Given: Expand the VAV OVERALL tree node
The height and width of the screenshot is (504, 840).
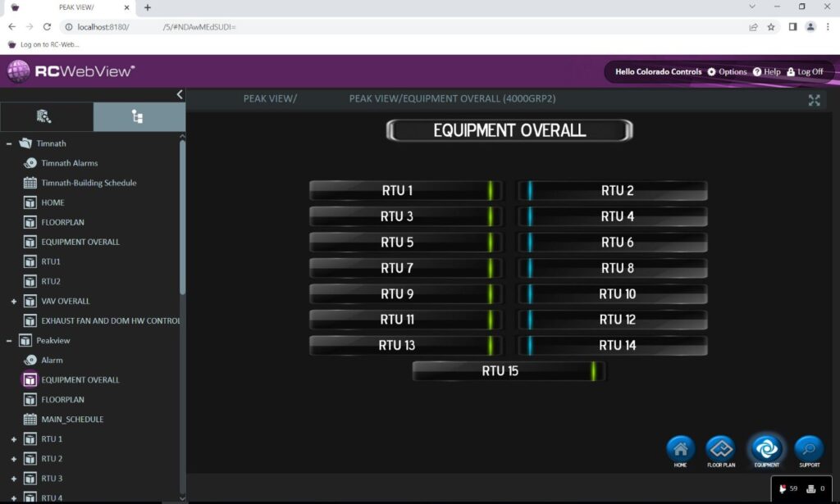Looking at the screenshot, I should tap(14, 302).
